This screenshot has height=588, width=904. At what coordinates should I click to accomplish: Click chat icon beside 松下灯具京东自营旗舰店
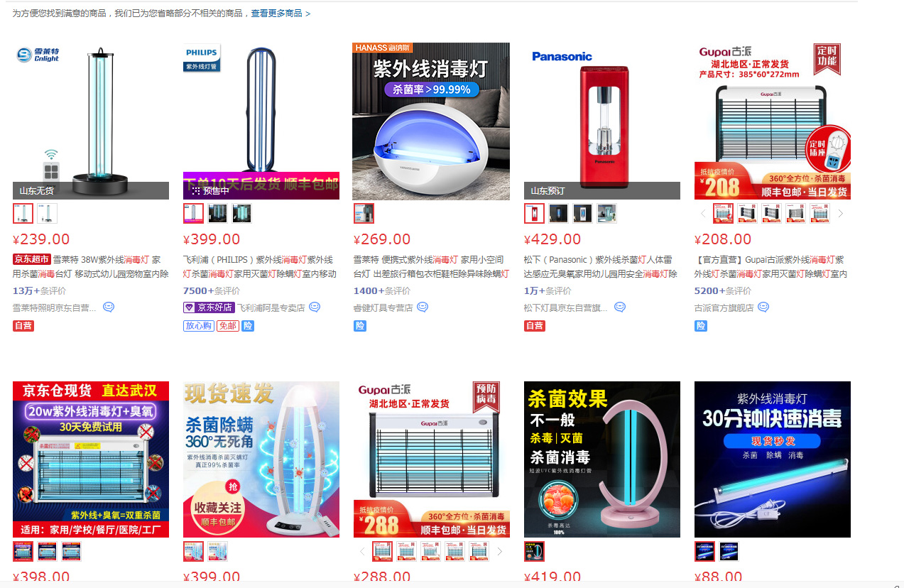click(620, 307)
